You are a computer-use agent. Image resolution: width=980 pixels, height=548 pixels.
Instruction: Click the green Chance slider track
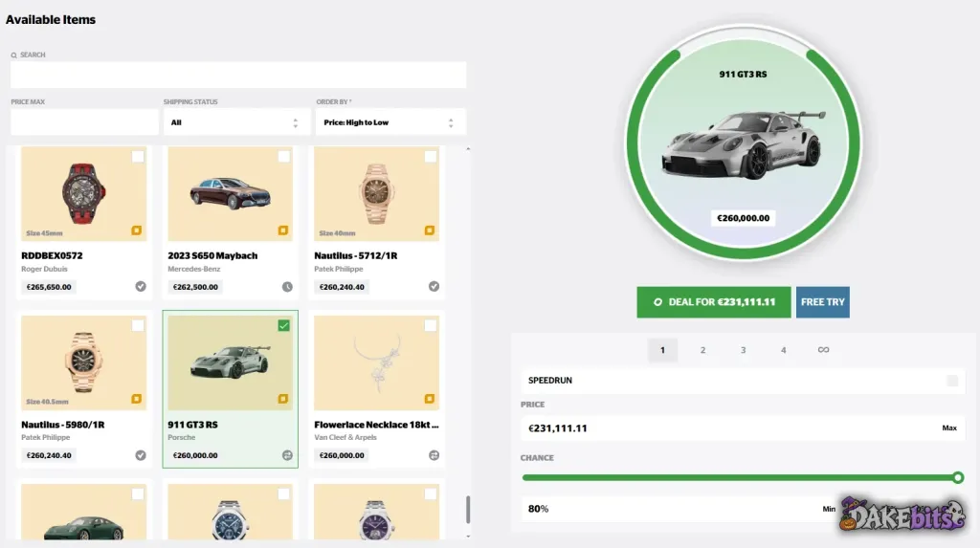pos(739,478)
